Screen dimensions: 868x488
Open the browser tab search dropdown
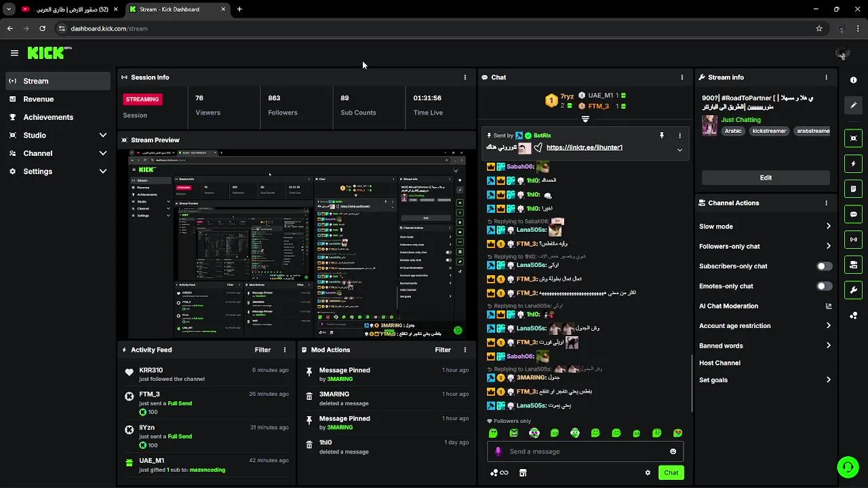pos(9,9)
